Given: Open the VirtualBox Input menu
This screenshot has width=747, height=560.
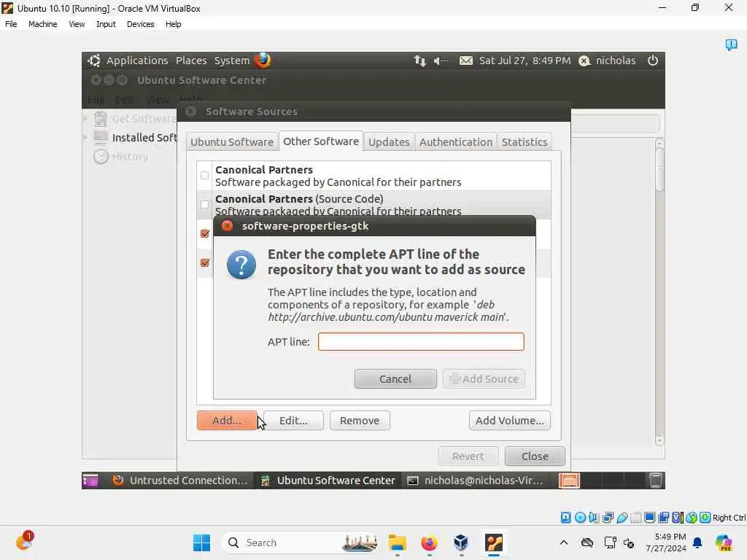Looking at the screenshot, I should [x=106, y=24].
